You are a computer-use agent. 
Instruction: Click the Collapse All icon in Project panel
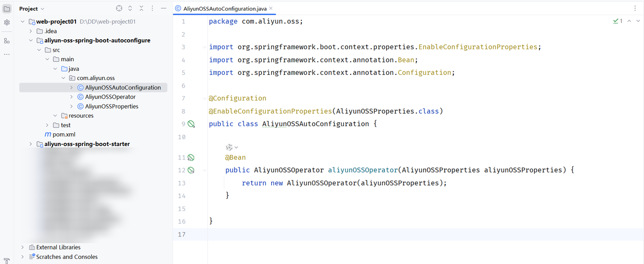tap(141, 9)
